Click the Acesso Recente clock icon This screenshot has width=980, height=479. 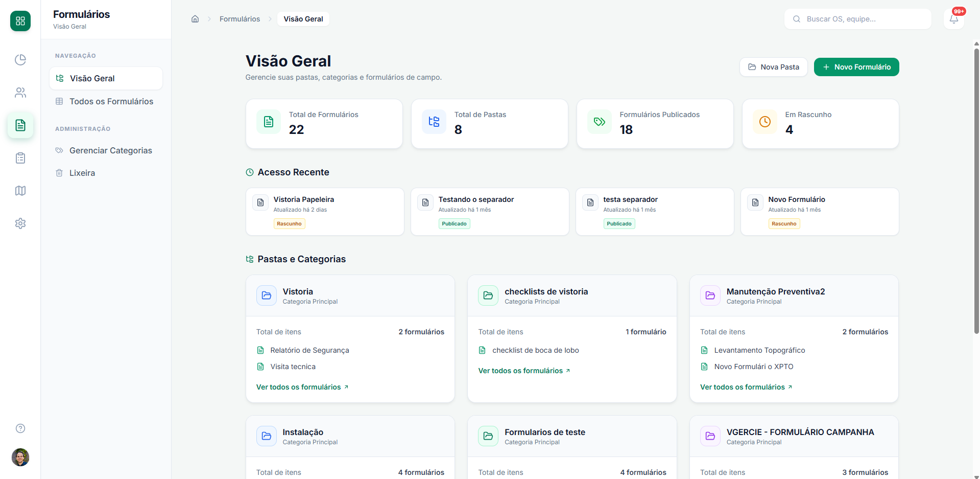[250, 172]
